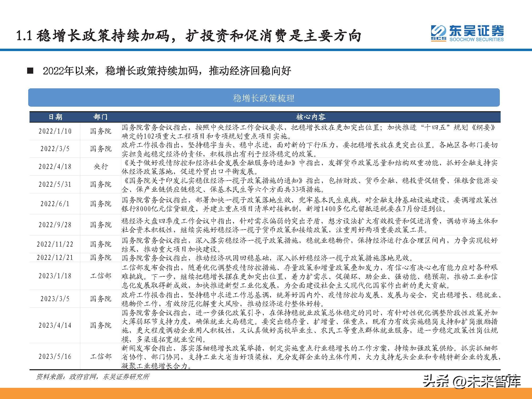This screenshot has width=532, height=399.
Task: Open the 资料来源 source link
Action: point(93,377)
